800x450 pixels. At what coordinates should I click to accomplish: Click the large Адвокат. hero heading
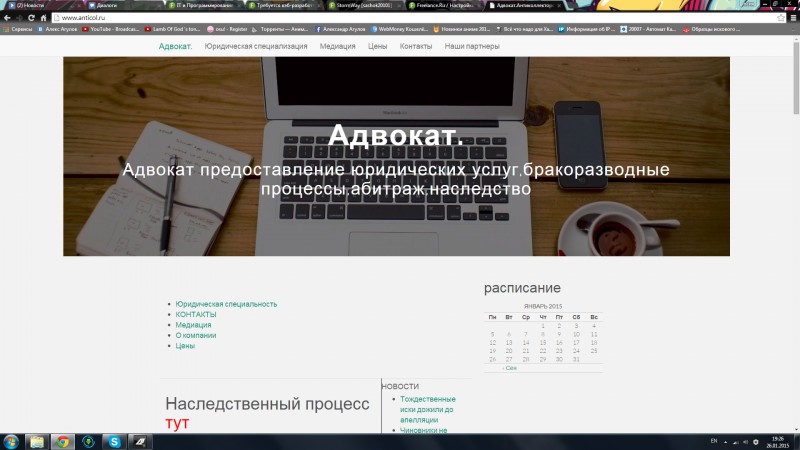click(396, 135)
